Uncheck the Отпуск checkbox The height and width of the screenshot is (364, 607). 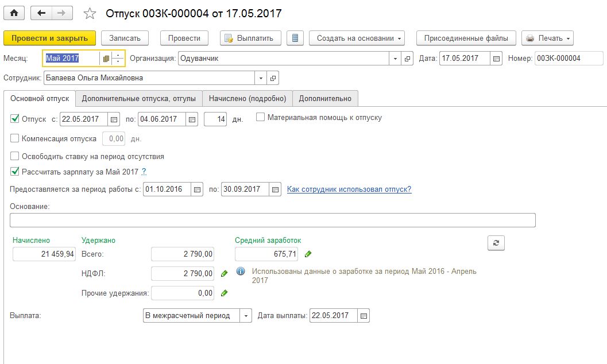14,119
